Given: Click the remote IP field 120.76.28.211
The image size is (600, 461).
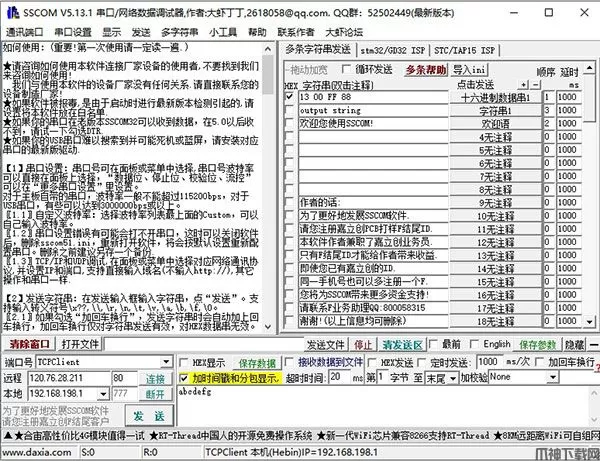Looking at the screenshot, I should (x=69, y=378).
